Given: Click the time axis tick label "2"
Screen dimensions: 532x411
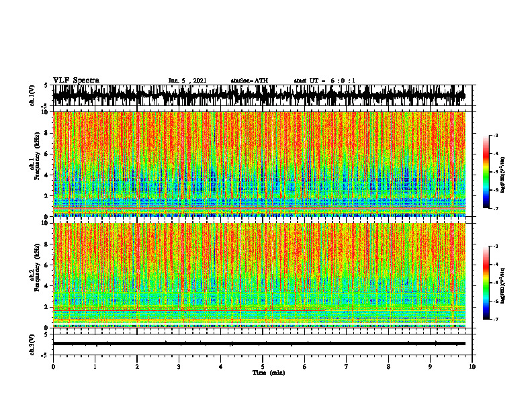Looking at the screenshot, I should 137,366.
